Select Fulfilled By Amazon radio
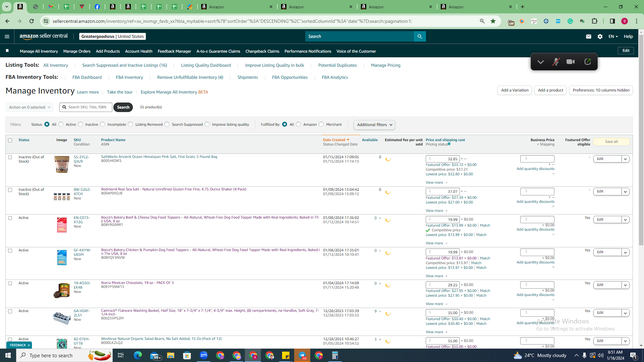This screenshot has width=644, height=362. click(x=299, y=124)
